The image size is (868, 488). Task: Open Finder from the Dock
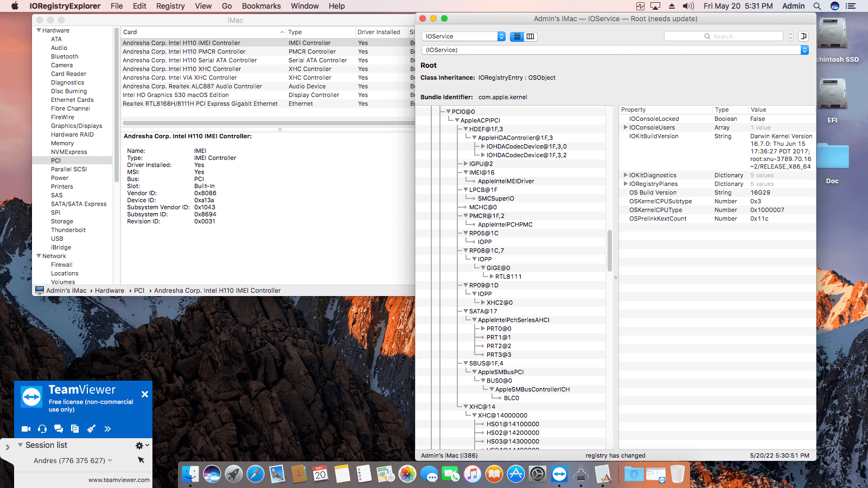[x=190, y=474]
